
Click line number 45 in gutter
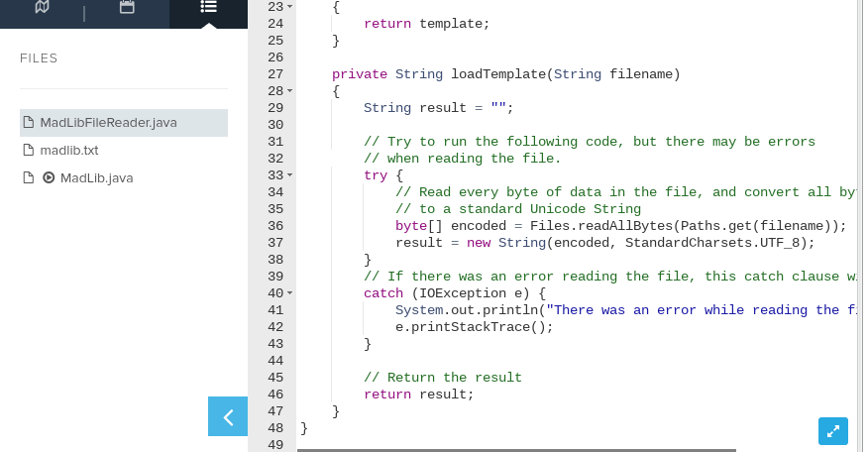point(275,378)
